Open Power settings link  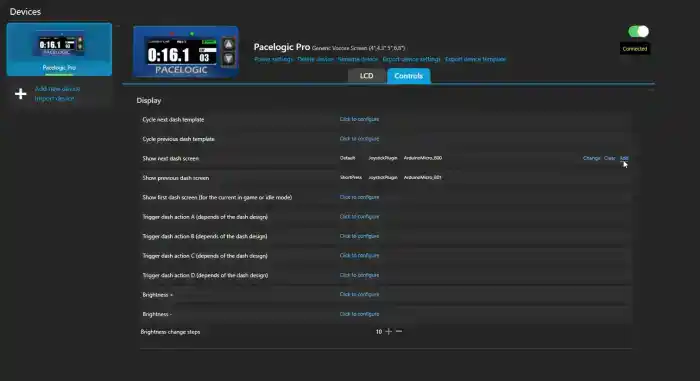point(274,59)
